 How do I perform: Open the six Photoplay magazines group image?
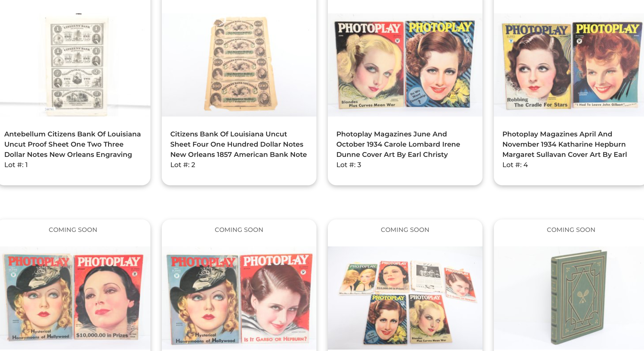pyautogui.click(x=405, y=298)
